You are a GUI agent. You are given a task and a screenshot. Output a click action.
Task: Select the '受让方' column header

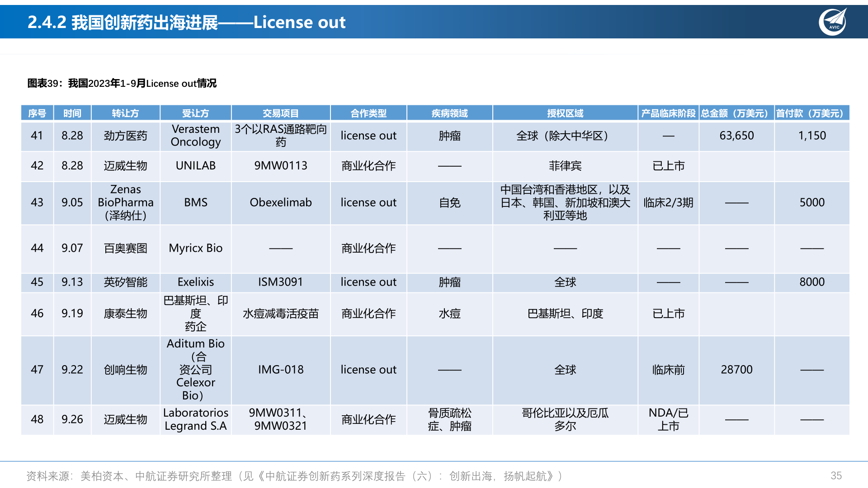pyautogui.click(x=195, y=113)
